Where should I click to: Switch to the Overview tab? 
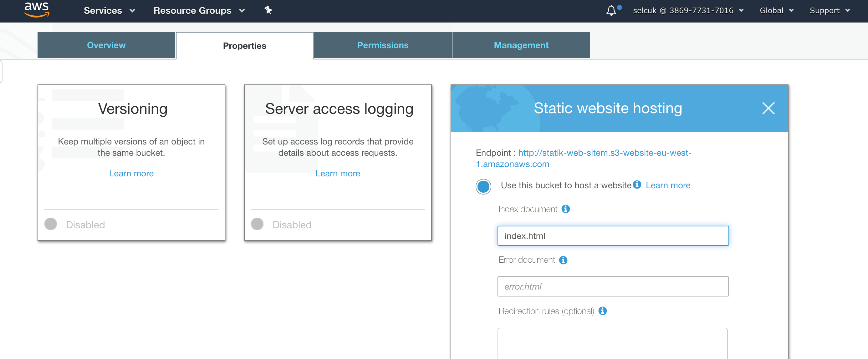tap(106, 45)
